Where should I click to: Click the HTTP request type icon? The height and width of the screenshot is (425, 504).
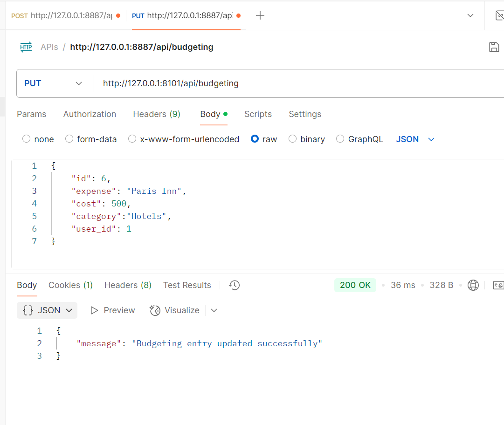pyautogui.click(x=26, y=47)
